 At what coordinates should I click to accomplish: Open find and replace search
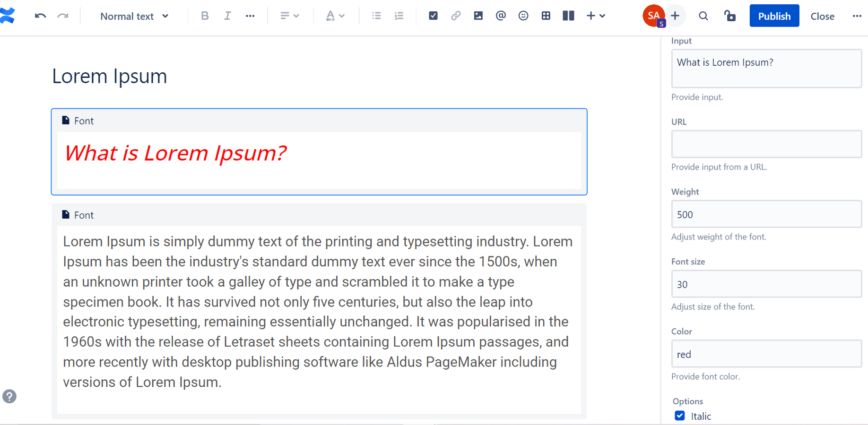pyautogui.click(x=703, y=16)
